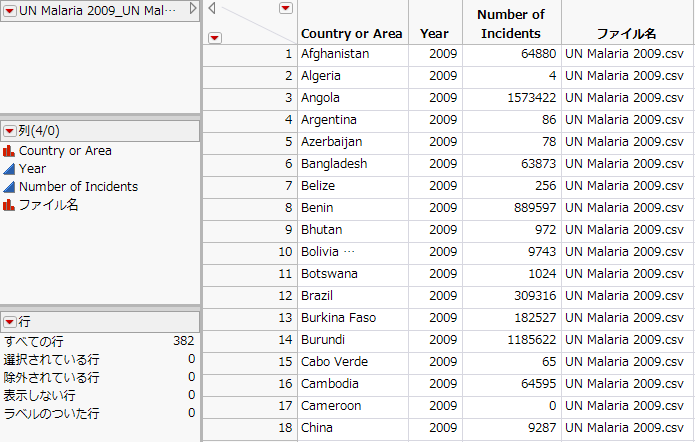This screenshot has width=695, height=442.
Task: Select the Country or Area column header
Action: click(351, 33)
